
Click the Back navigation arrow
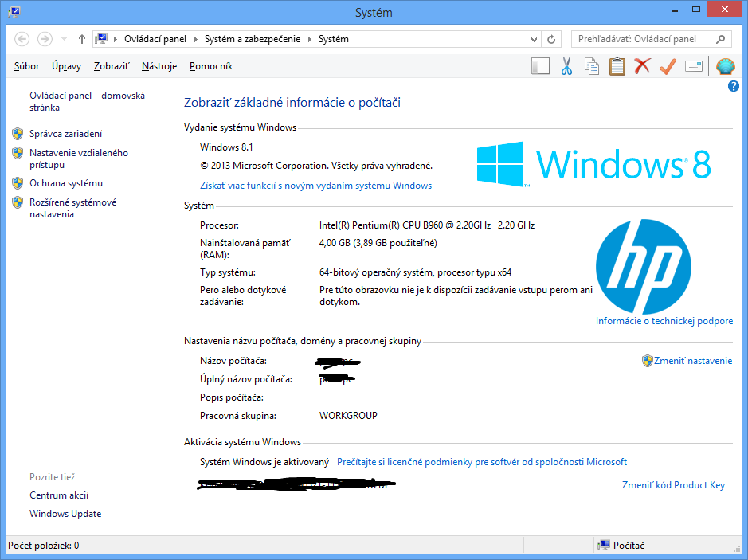[x=22, y=39]
